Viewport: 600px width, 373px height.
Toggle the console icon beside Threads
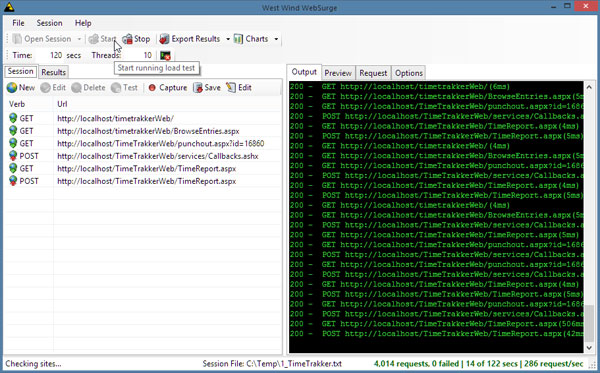pos(165,55)
